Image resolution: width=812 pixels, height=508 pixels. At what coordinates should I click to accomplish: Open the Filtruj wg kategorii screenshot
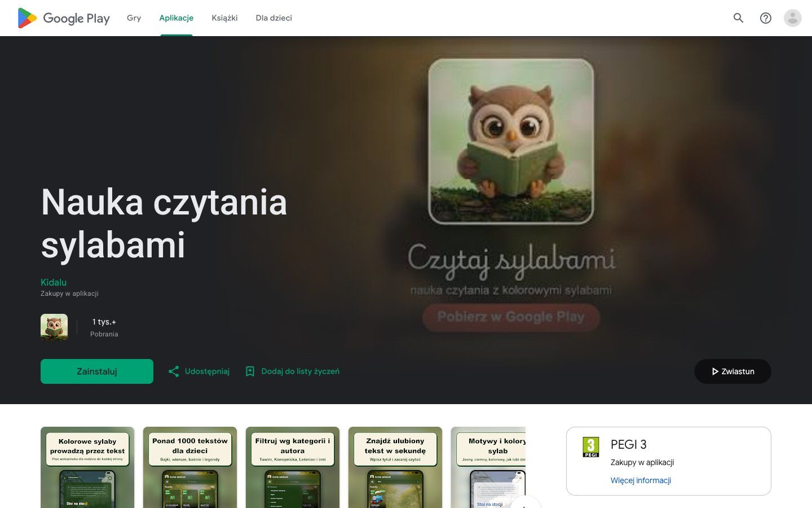[293, 467]
